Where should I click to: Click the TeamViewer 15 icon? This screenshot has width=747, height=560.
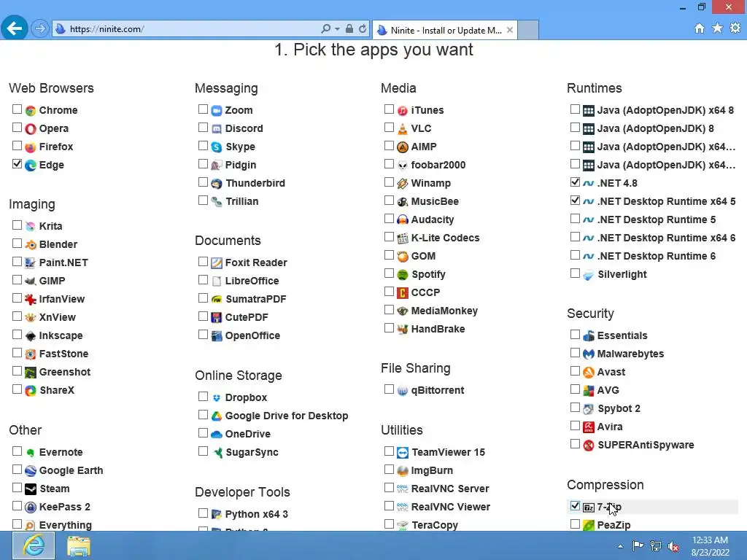[x=403, y=452]
